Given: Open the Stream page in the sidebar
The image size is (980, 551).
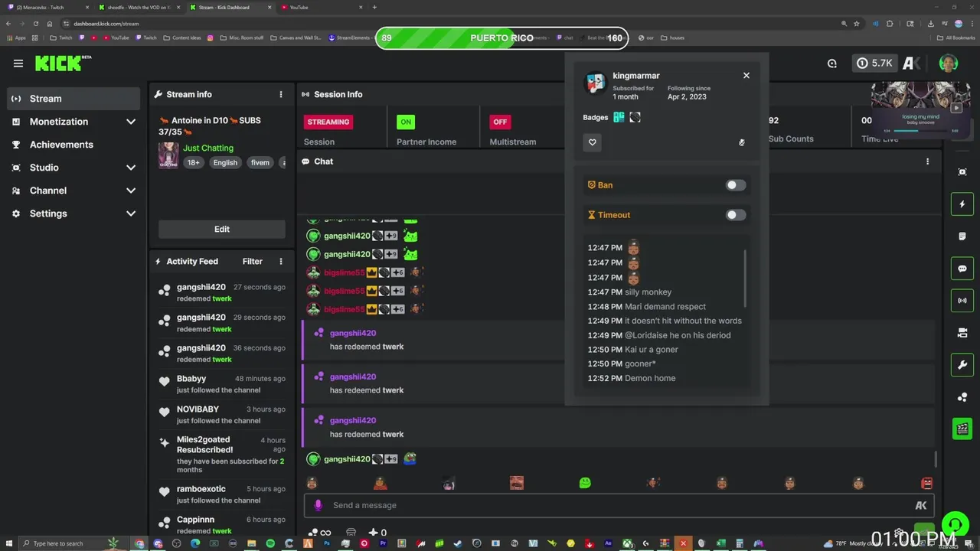Looking at the screenshot, I should pyautogui.click(x=73, y=99).
